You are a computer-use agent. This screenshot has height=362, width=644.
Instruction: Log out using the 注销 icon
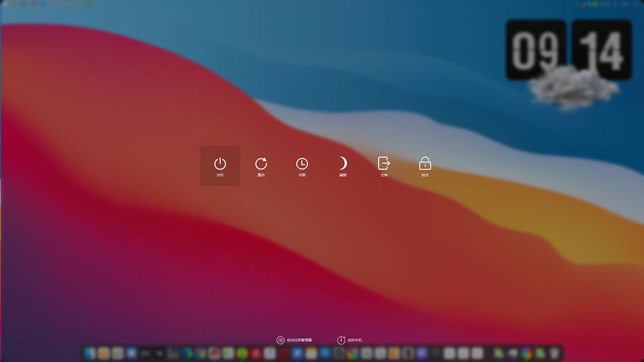[x=384, y=166]
